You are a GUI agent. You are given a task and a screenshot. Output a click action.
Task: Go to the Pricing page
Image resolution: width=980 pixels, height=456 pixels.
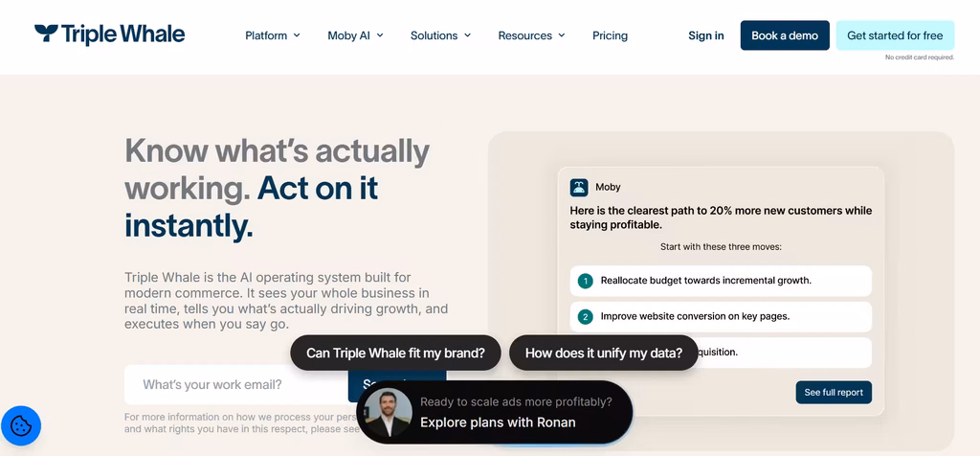point(610,35)
